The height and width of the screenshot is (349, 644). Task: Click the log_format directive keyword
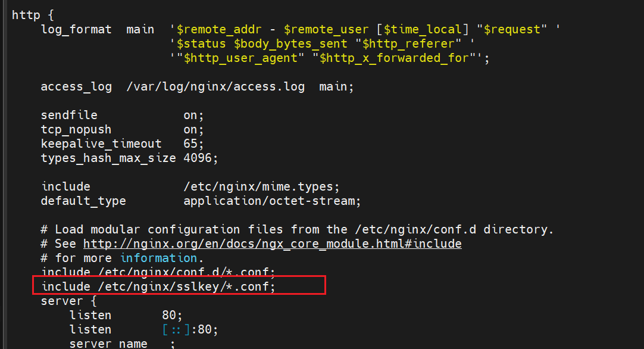point(76,29)
